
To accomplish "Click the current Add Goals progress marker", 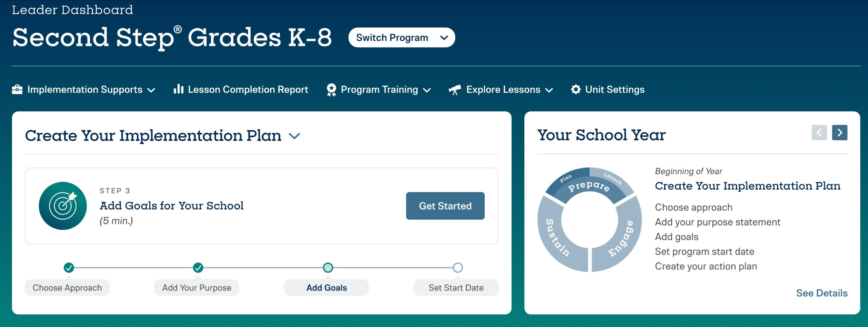I will point(328,267).
